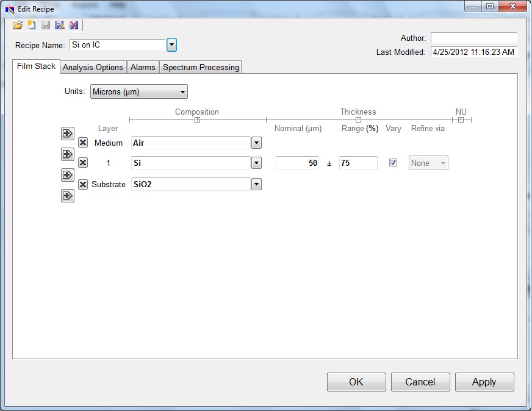Open the Alarms tab
Viewport: 532px width, 411px height.
pyautogui.click(x=143, y=67)
